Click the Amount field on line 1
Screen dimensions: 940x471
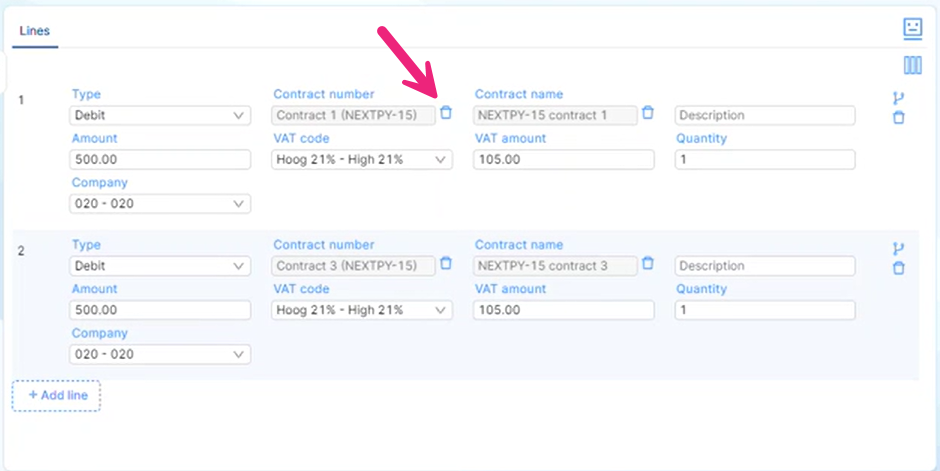click(160, 160)
